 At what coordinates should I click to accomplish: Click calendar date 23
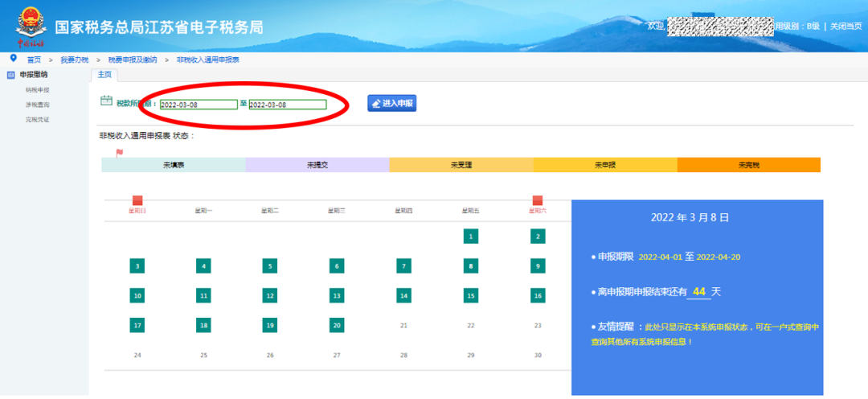pos(538,326)
